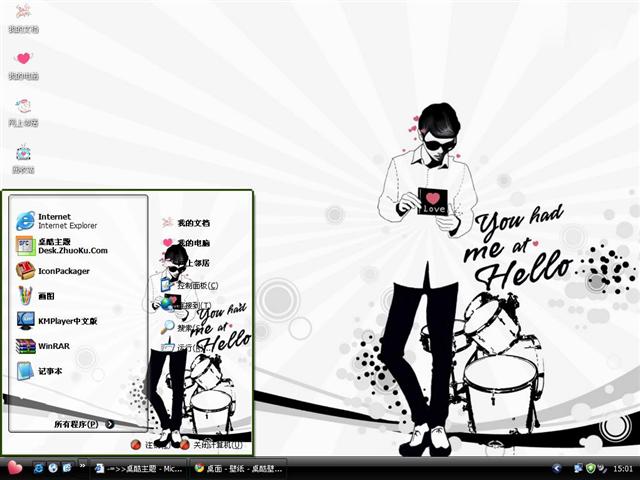Click the heart-shaped Start button
Screen dimensions: 640x480
(14, 467)
